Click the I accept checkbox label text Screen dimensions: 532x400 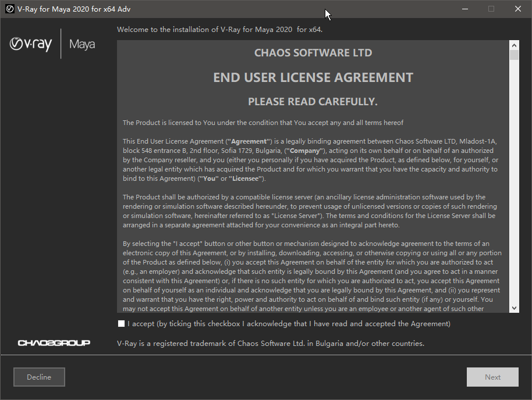coord(289,324)
